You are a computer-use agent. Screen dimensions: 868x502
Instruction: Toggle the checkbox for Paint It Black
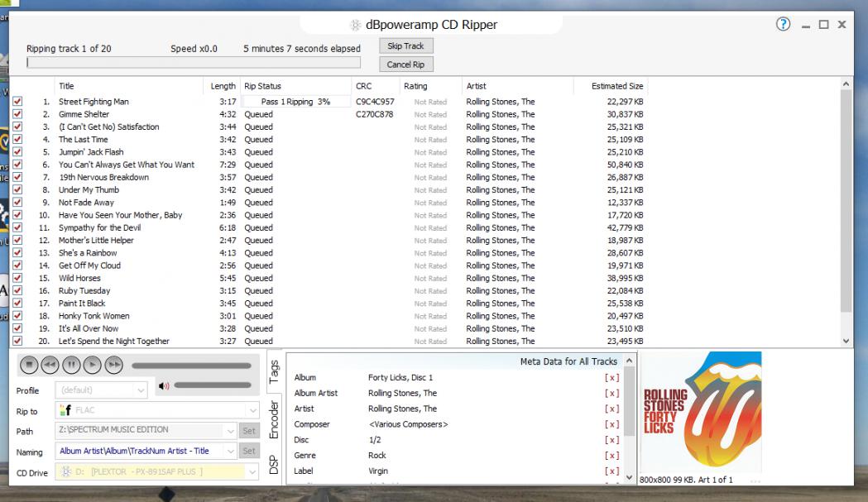tap(18, 304)
